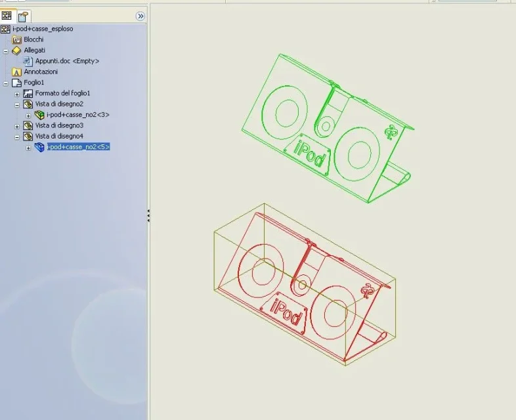The image size is (516, 420).
Task: Select Vista di disegno4 label
Action: coord(59,136)
